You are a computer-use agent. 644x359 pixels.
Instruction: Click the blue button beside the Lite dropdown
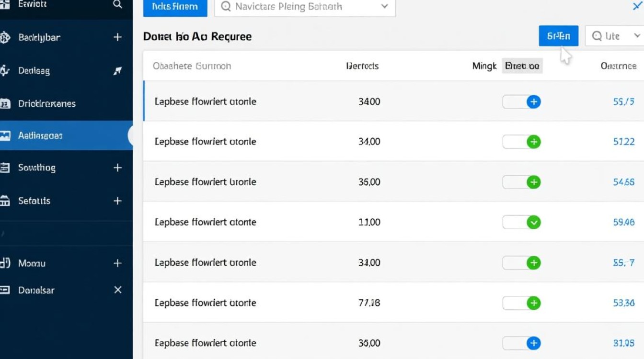point(558,36)
